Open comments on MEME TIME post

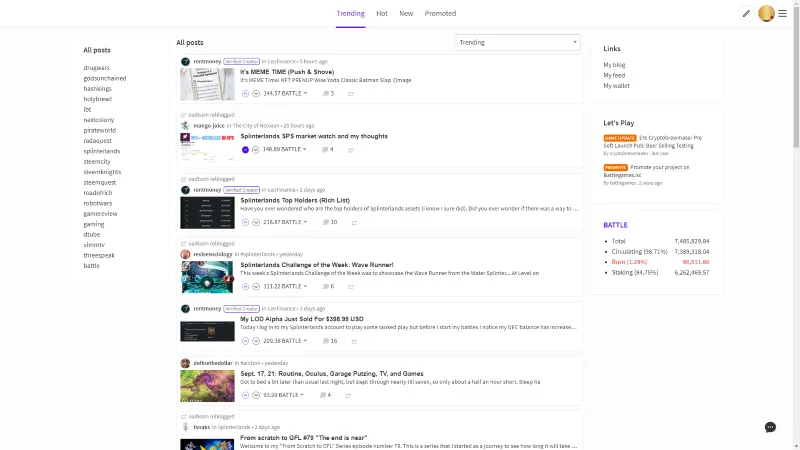(x=329, y=94)
